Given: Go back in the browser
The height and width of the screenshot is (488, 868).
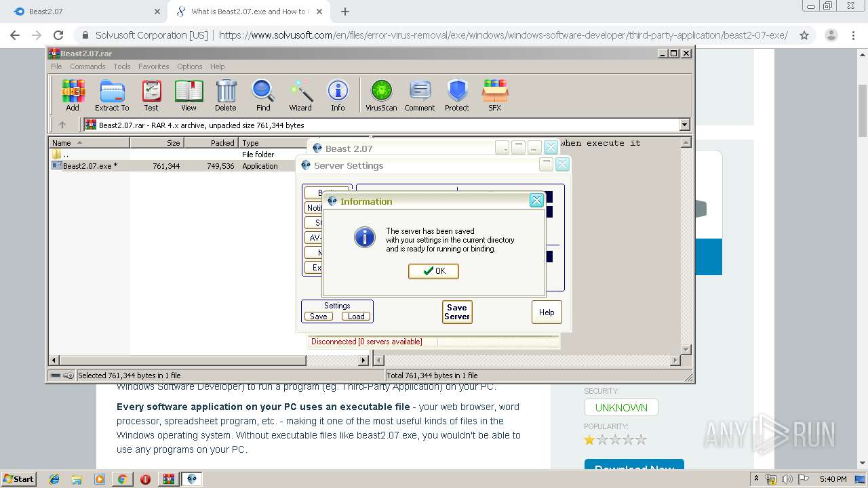Looking at the screenshot, I should pyautogui.click(x=15, y=35).
